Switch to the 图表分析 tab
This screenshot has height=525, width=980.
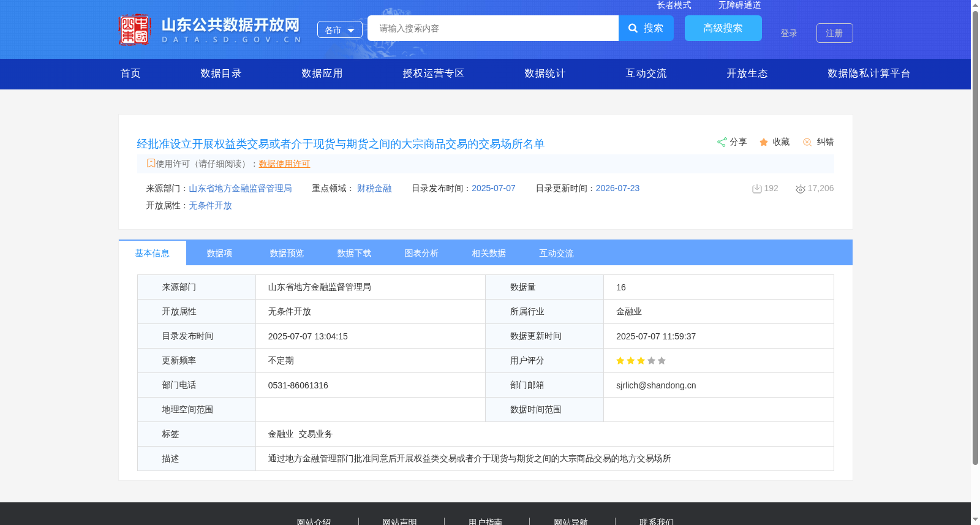click(x=422, y=253)
